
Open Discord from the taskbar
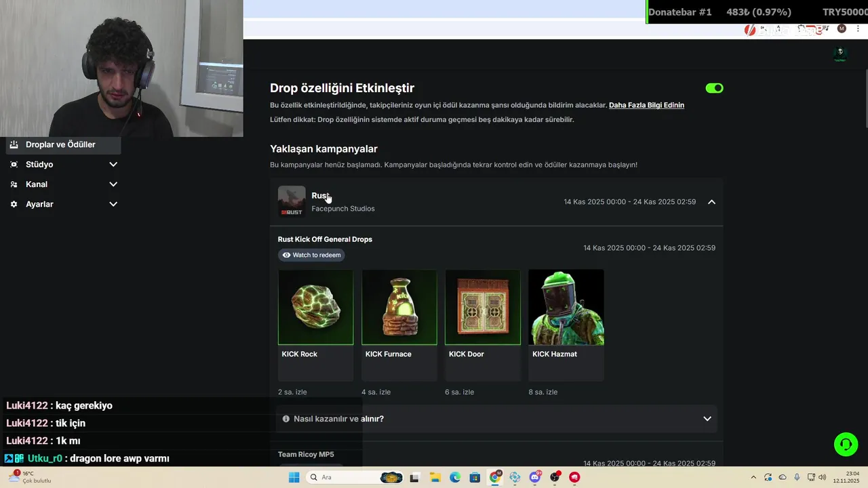coord(535,477)
